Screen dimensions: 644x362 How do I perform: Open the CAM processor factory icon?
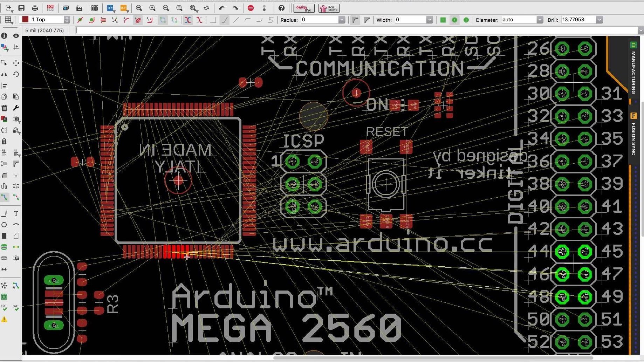click(x=80, y=8)
